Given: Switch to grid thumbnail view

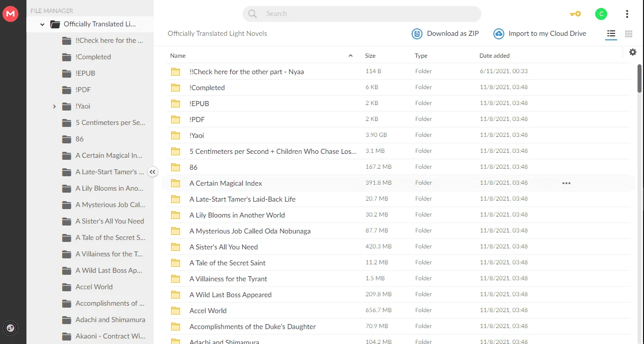Looking at the screenshot, I should tap(629, 34).
